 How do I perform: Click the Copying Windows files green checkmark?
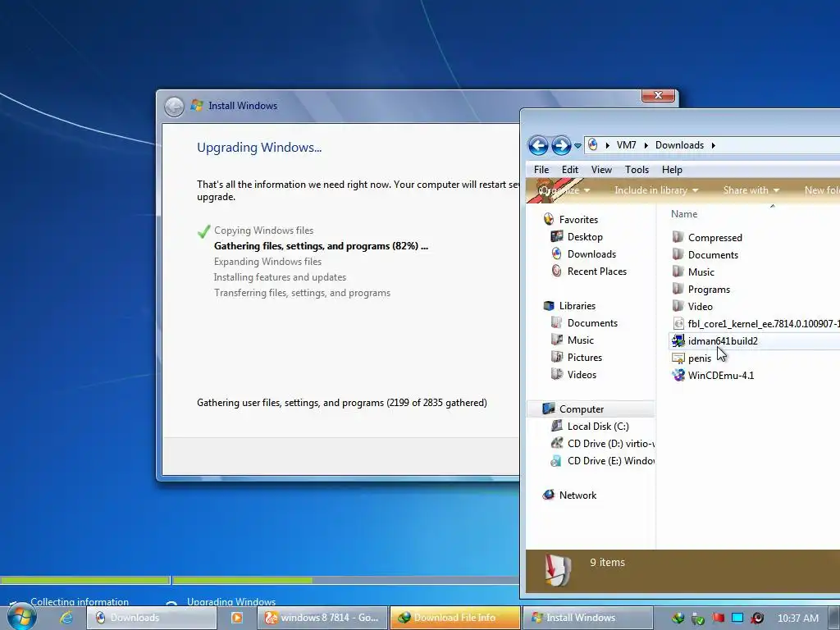[203, 231]
